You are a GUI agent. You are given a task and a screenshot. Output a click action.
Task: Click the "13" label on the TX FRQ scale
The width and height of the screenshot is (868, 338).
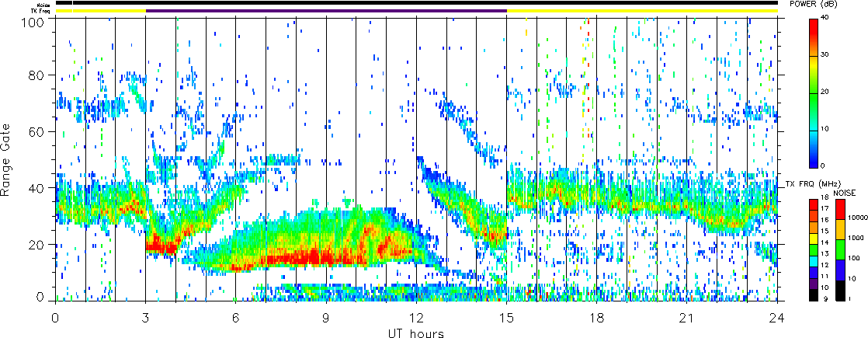point(825,254)
